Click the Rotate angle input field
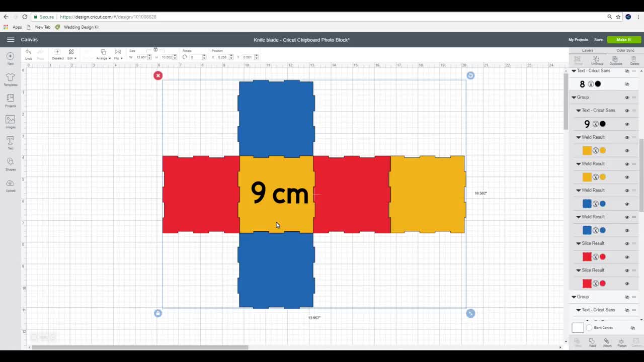 (195, 57)
